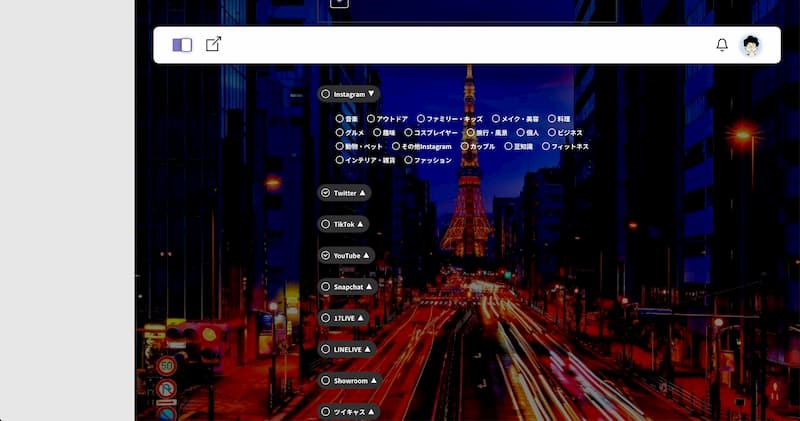Select the ファッション option
Image resolution: width=800 pixels, height=421 pixels.
pyautogui.click(x=428, y=160)
